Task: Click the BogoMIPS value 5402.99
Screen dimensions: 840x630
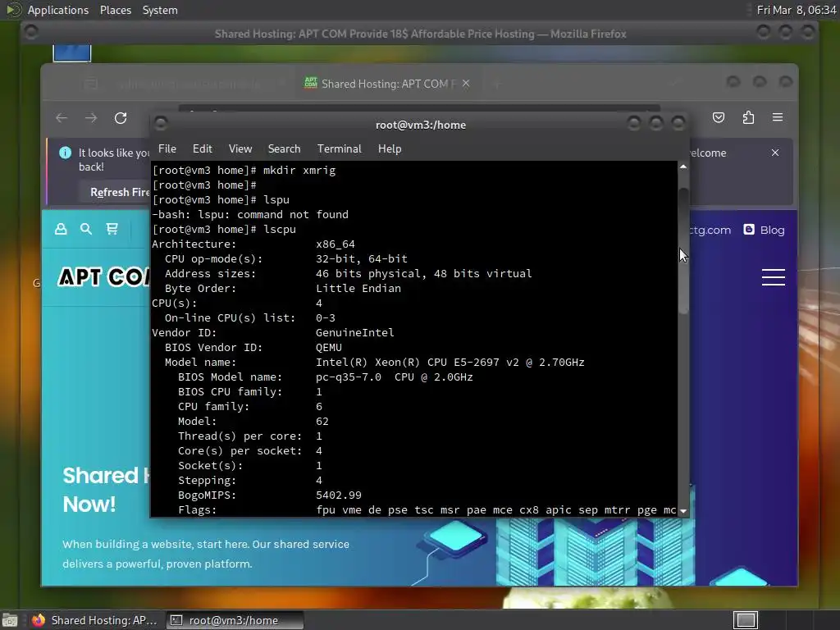Action: click(x=339, y=495)
